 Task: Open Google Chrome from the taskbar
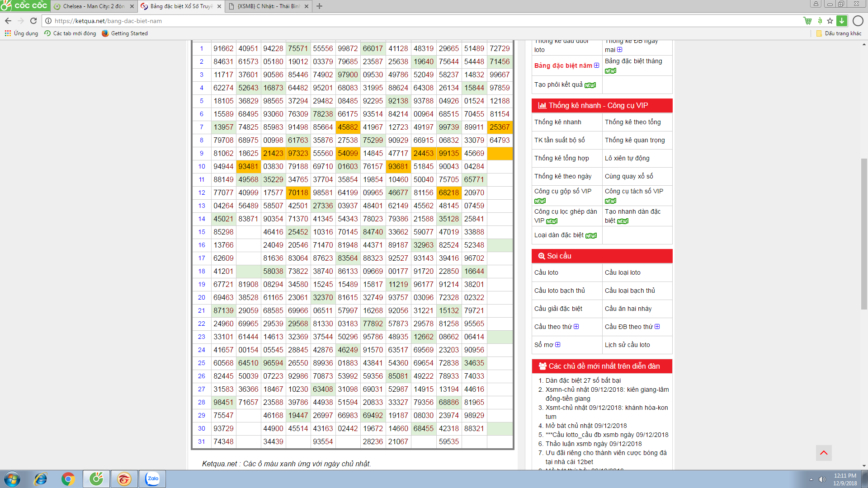[68, 479]
